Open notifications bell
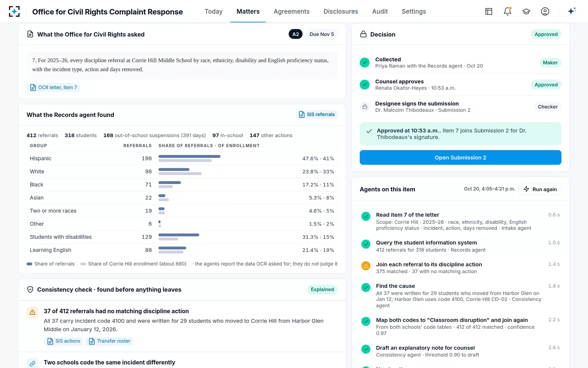The width and height of the screenshot is (588, 368). (508, 11)
